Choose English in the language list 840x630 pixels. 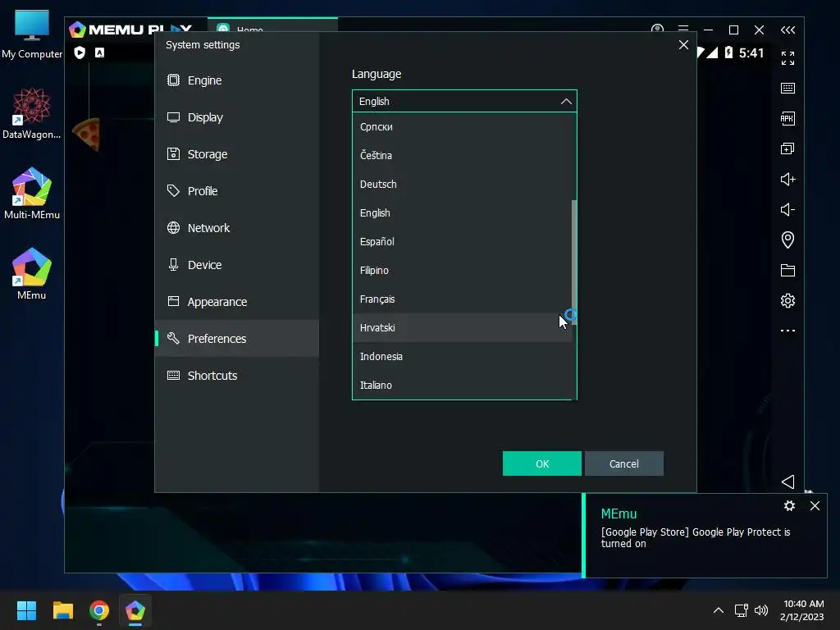pyautogui.click(x=463, y=213)
